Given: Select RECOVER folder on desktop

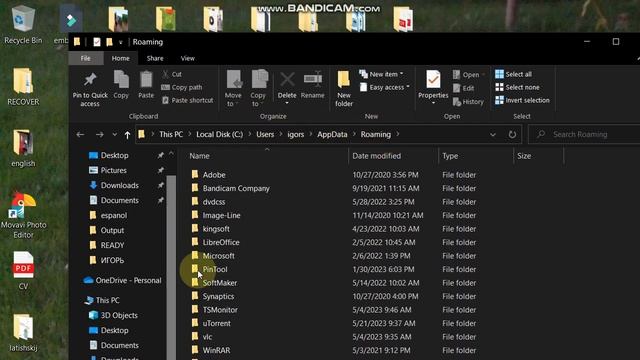Looking at the screenshot, I should (23, 87).
